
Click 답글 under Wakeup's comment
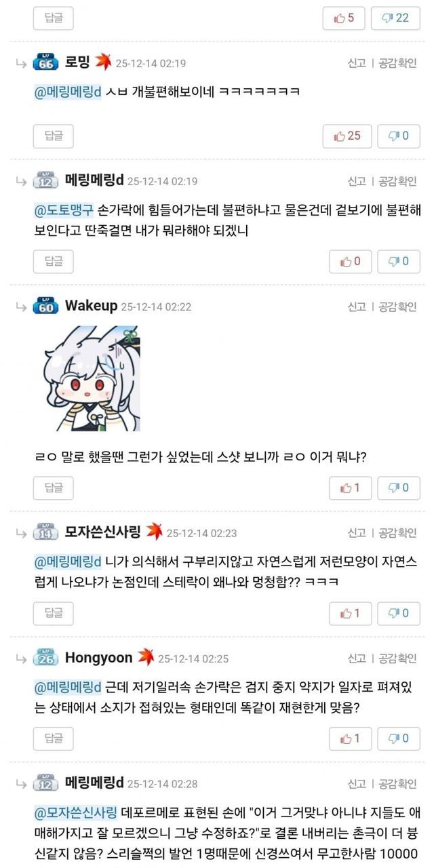54,488
